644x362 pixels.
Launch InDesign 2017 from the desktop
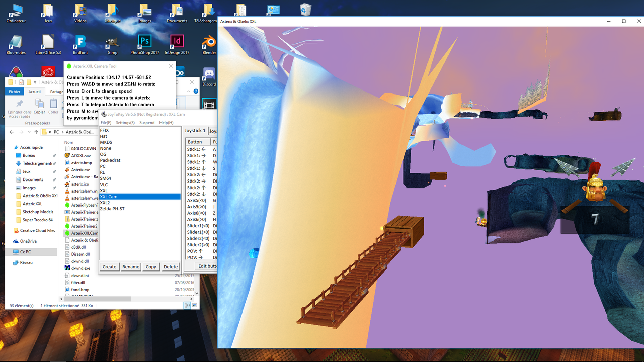click(177, 45)
